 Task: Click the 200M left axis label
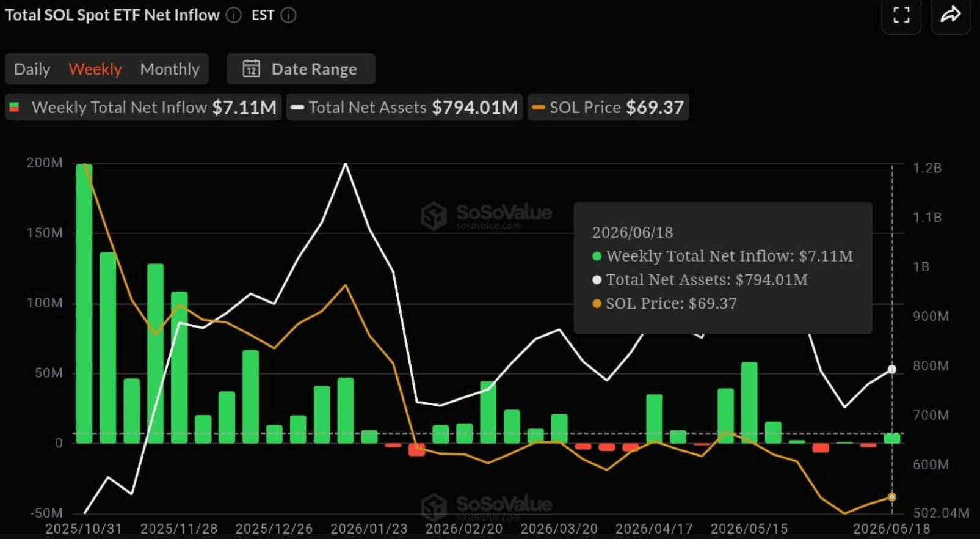44,163
